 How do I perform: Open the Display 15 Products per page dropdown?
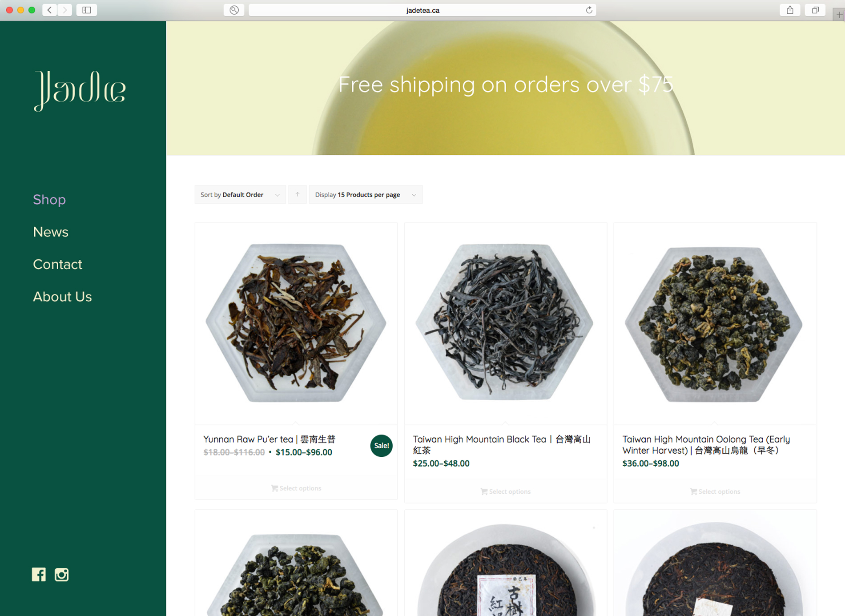[x=366, y=195]
